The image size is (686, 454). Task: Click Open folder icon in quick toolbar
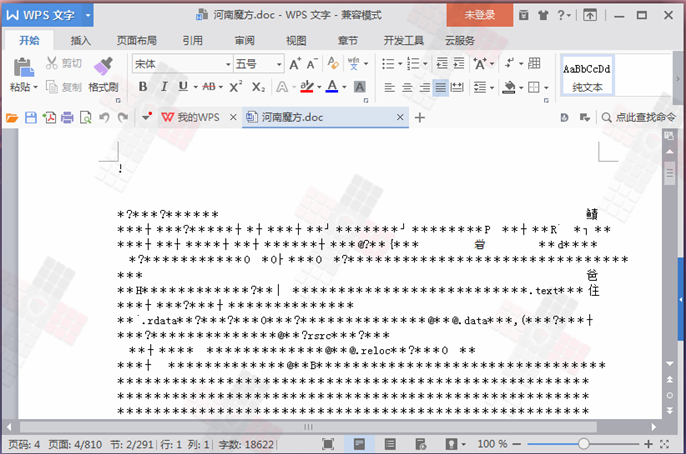click(12, 118)
